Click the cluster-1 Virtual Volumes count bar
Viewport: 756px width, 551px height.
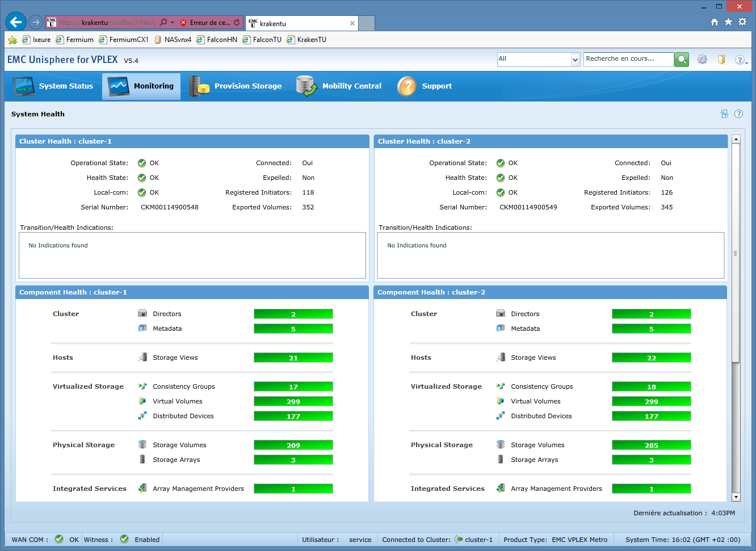tap(293, 401)
